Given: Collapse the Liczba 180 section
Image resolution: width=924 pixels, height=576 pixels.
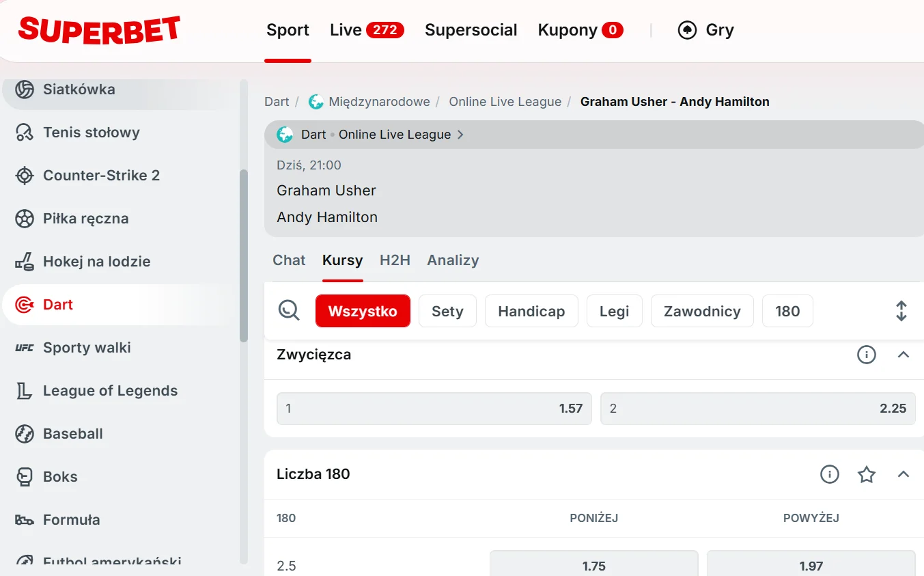Looking at the screenshot, I should (x=903, y=474).
